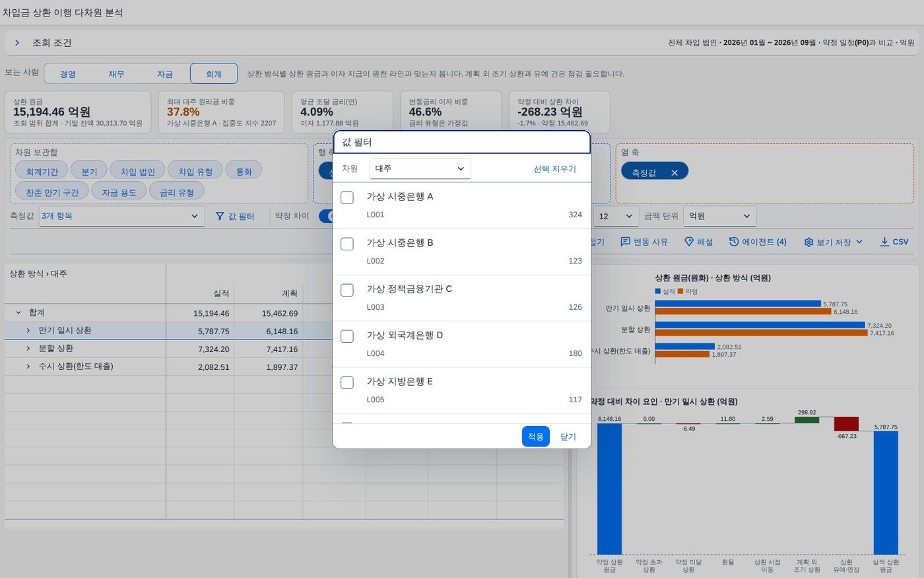Click the 7,417.16 cell in 분할 상환 row
Viewport: 924px width, 578px height.
click(268, 349)
